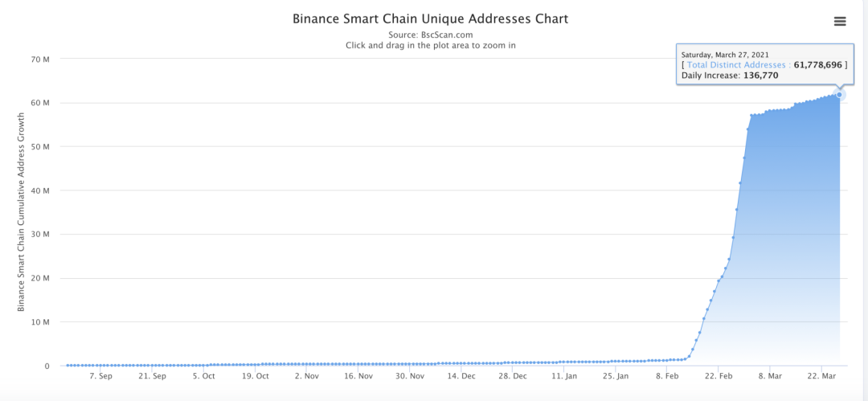Click the 70 M y-axis label
The width and height of the screenshot is (868, 401).
(x=41, y=59)
